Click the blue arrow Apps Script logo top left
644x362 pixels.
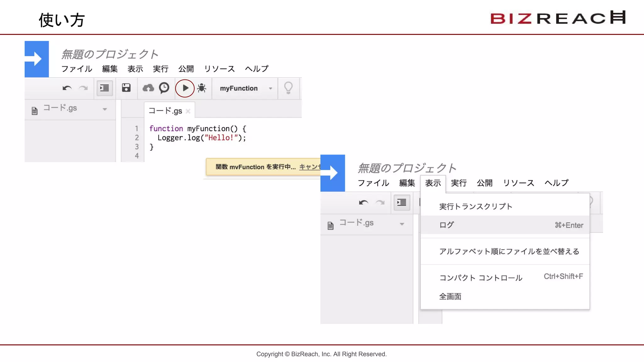click(37, 59)
